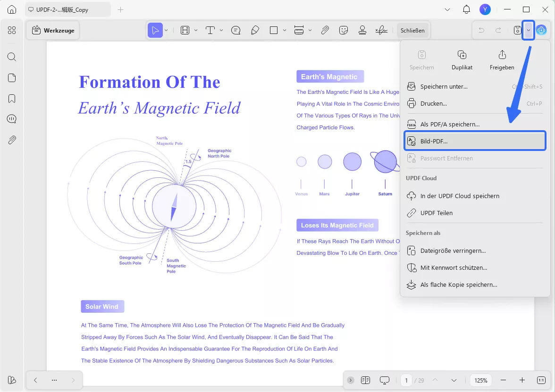Click the signature tool icon
Viewport: 555px width, 392px height.
tap(381, 30)
